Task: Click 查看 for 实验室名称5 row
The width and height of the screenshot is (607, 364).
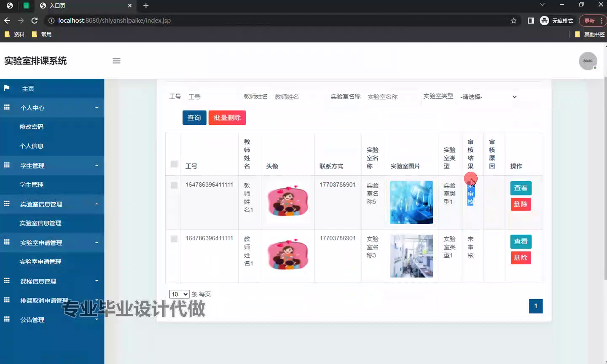Action: [521, 188]
